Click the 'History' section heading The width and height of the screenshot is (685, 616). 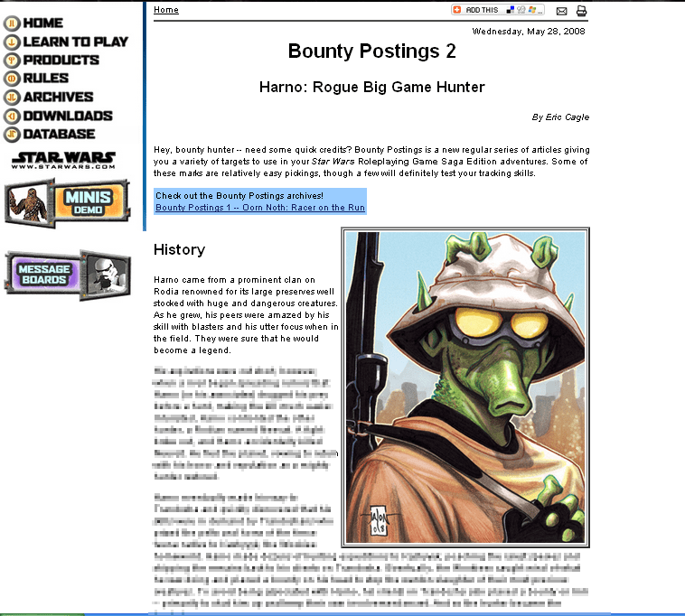tap(179, 249)
